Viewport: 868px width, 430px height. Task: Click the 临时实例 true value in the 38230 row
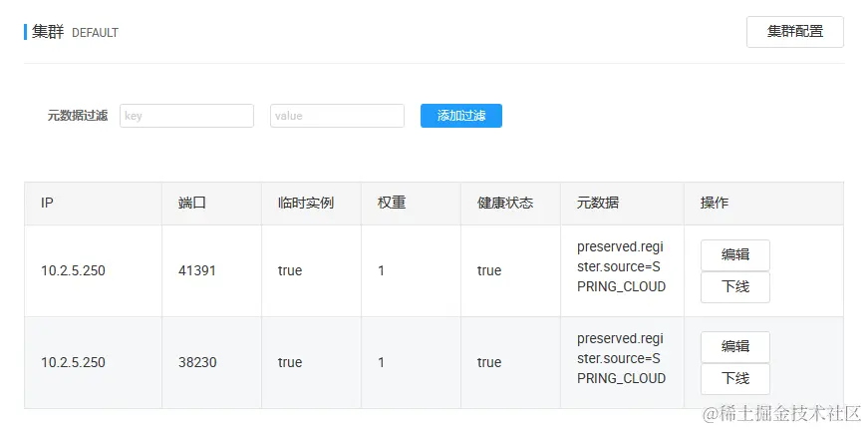[290, 363]
